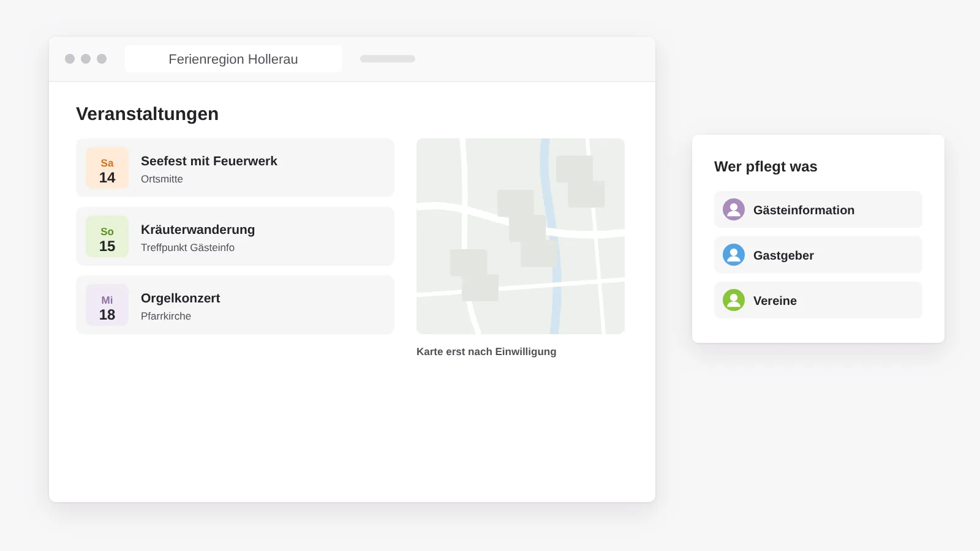Viewport: 980px width, 551px height.
Task: Open the Seefest mit Feuerwerk event
Action: [235, 168]
